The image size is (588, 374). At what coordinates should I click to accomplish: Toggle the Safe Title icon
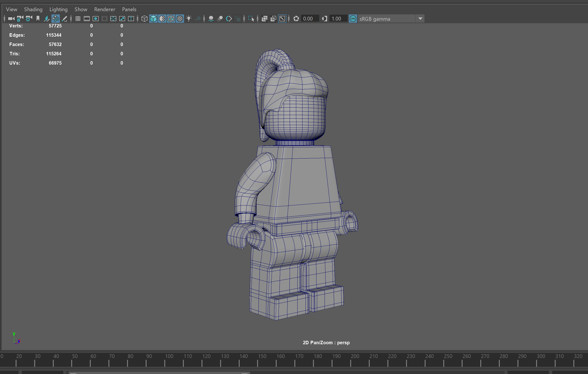click(x=131, y=19)
